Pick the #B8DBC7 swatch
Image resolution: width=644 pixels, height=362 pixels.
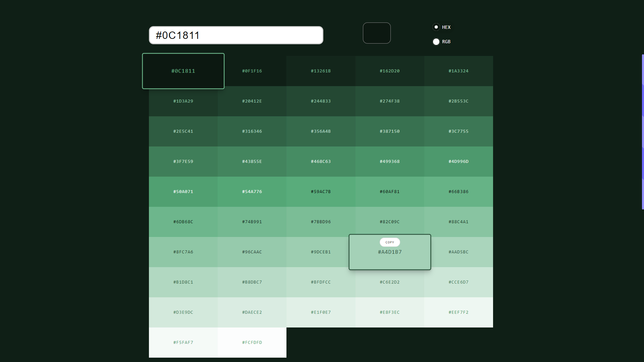point(252,282)
